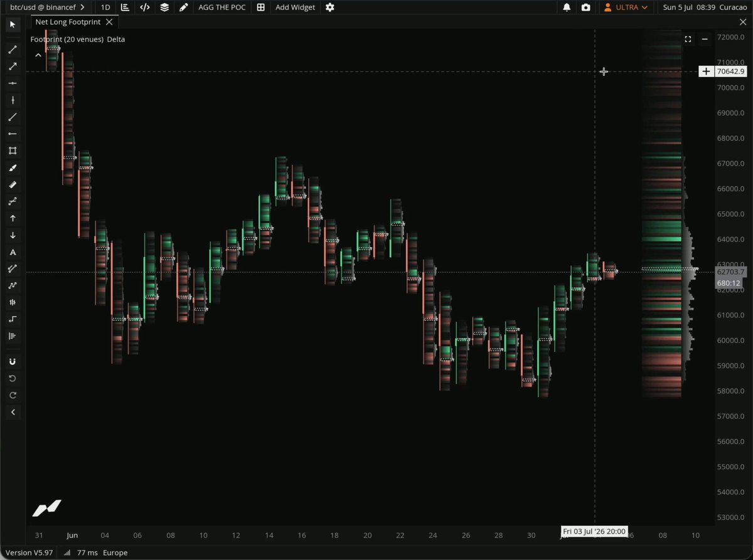Click the current price label 62703.7

tap(731, 272)
